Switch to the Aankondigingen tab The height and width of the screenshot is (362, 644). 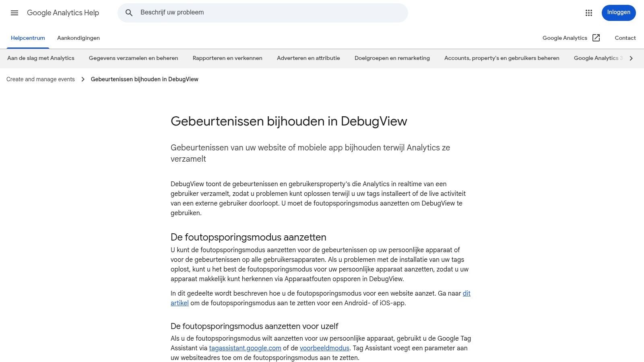[78, 38]
